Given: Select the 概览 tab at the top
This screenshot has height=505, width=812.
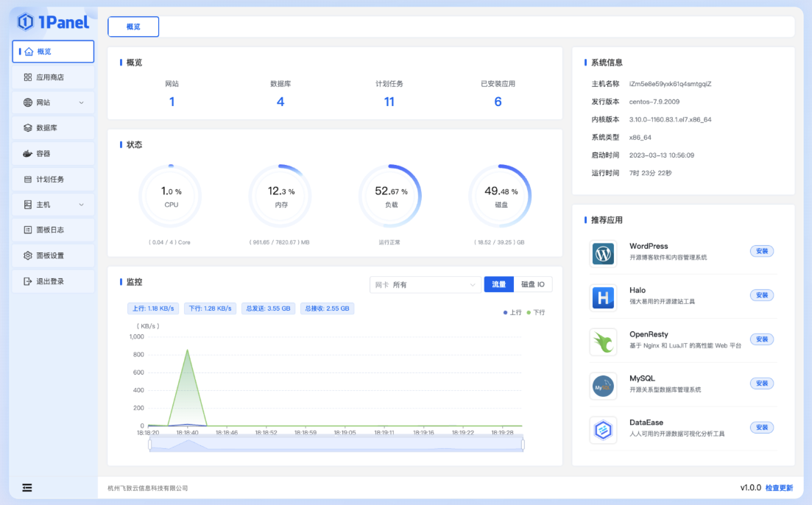Looking at the screenshot, I should [x=133, y=27].
